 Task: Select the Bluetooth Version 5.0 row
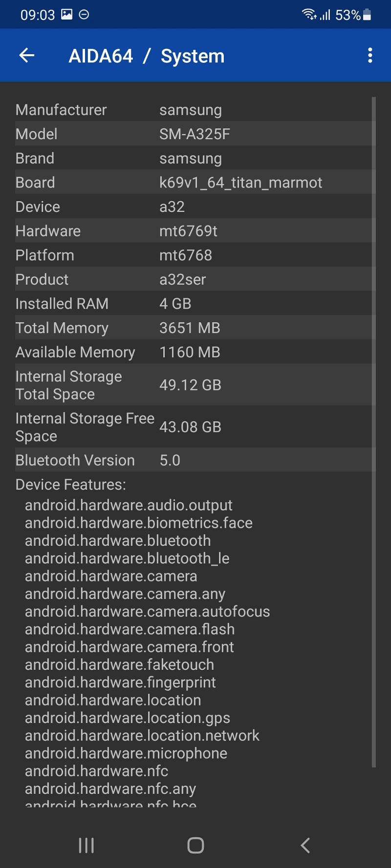194,460
